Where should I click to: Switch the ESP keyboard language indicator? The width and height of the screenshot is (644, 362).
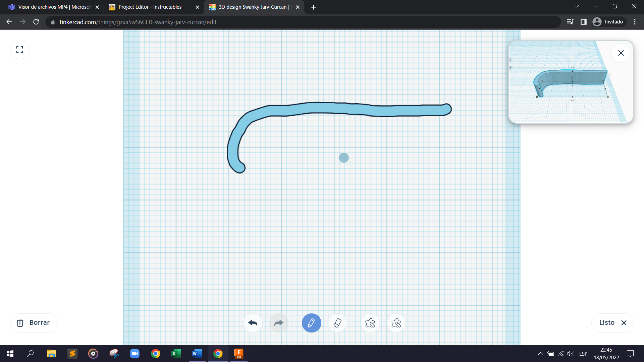point(584,354)
